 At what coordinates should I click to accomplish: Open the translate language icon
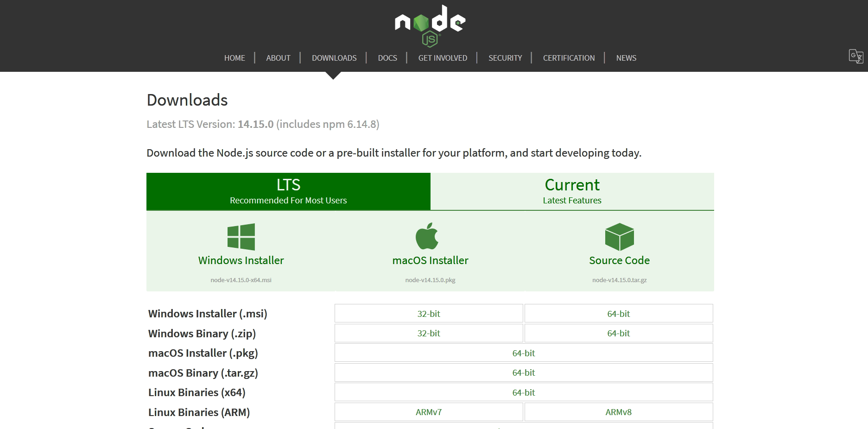click(855, 56)
